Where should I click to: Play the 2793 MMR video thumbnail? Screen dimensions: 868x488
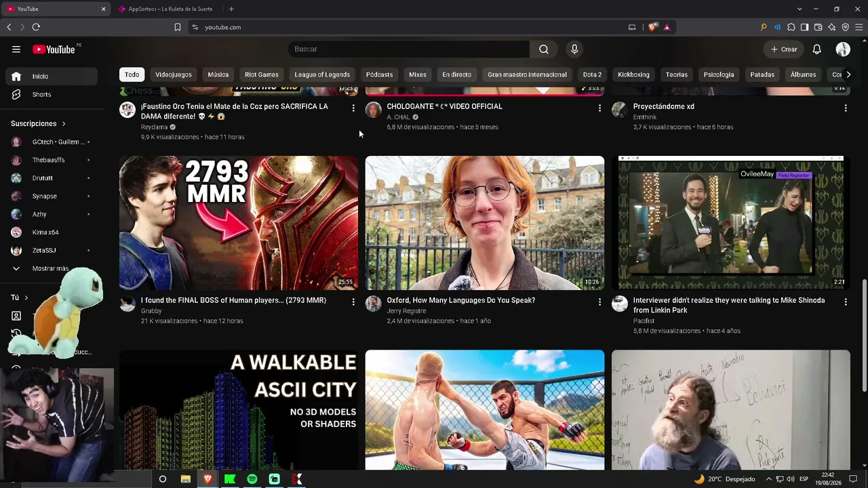239,223
